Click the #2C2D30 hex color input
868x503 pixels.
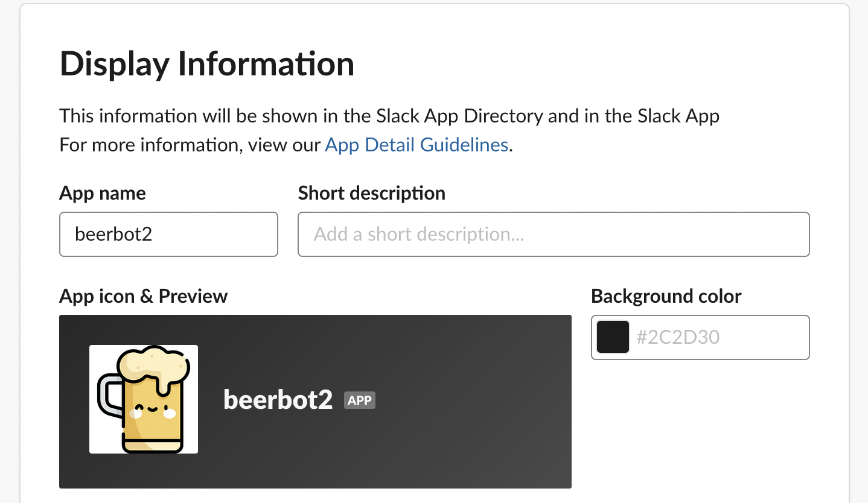718,337
